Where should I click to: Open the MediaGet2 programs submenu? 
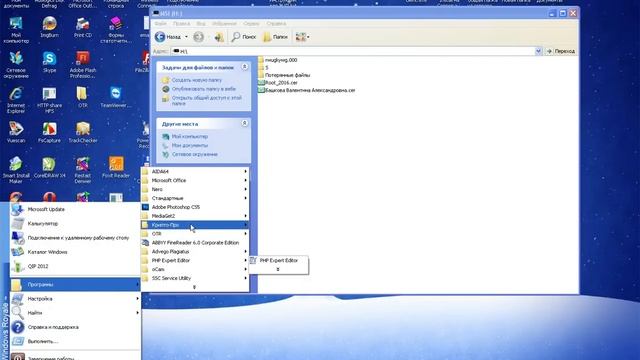[x=195, y=216]
